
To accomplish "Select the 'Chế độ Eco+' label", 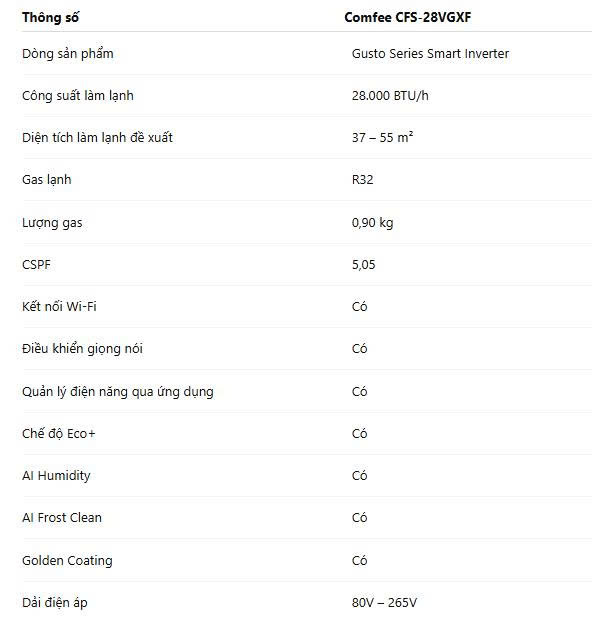I will [59, 434].
